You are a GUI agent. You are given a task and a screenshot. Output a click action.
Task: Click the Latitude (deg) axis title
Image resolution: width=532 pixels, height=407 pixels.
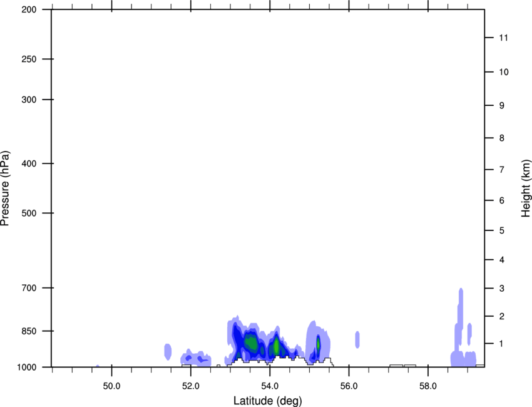[x=268, y=401]
